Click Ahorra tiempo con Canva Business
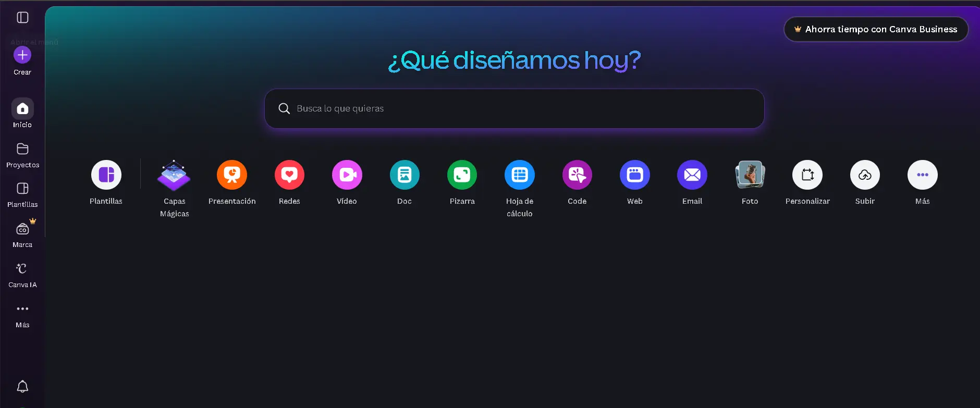This screenshot has height=408, width=980. coord(876,29)
